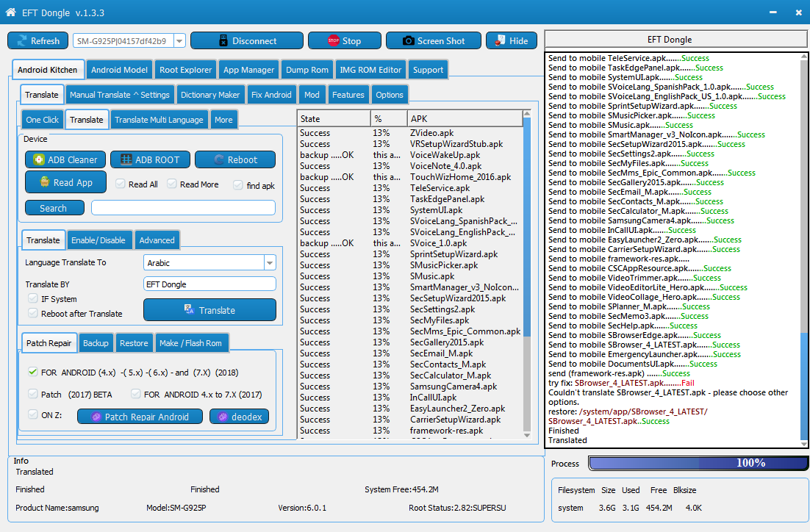Toggle the ON Z: checkbox
The width and height of the screenshot is (810, 532).
tap(33, 414)
